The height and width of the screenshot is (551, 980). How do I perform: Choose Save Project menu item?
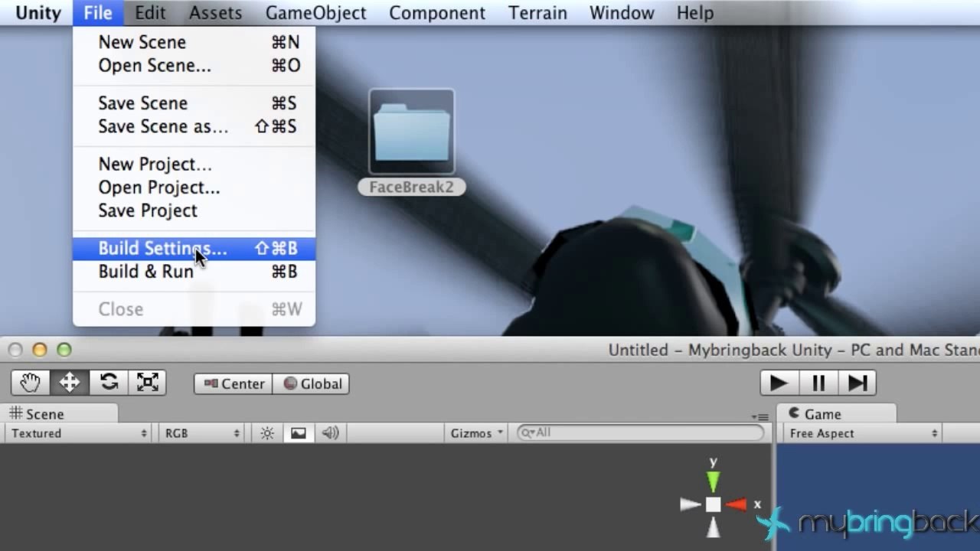point(194,210)
